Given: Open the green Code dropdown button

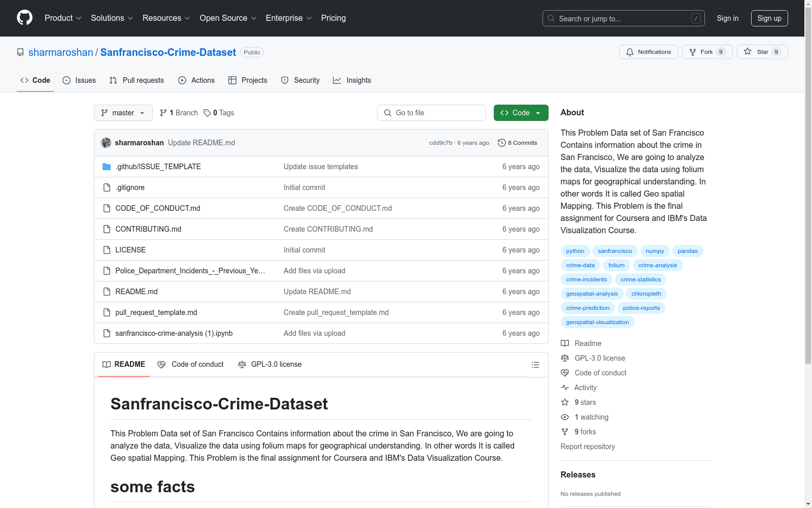Looking at the screenshot, I should 521,113.
